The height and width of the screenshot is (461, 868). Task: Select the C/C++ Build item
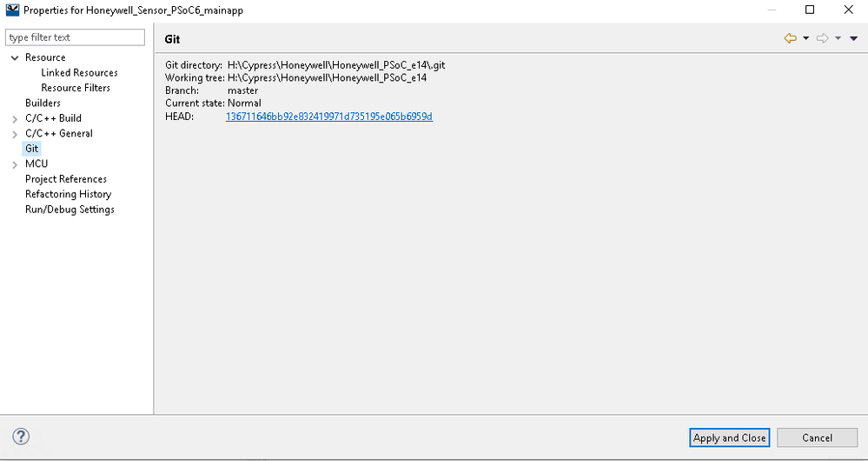[x=53, y=118]
